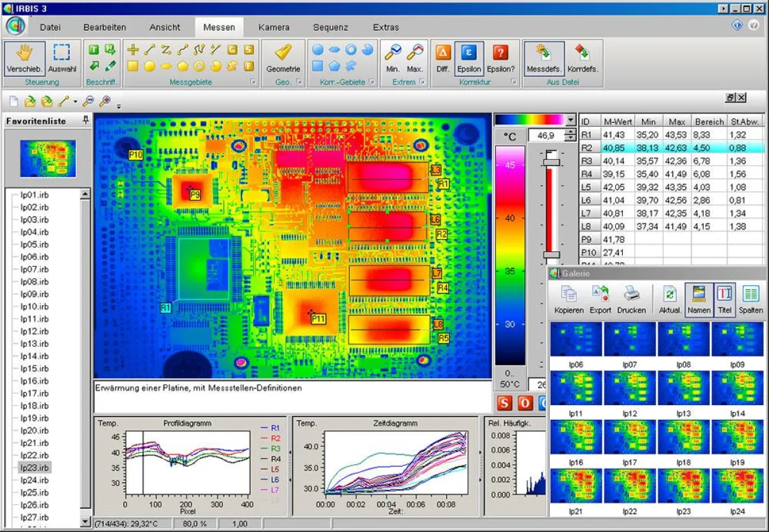769x532 pixels.
Task: Toggle the Namen display in Galerie
Action: coord(699,298)
